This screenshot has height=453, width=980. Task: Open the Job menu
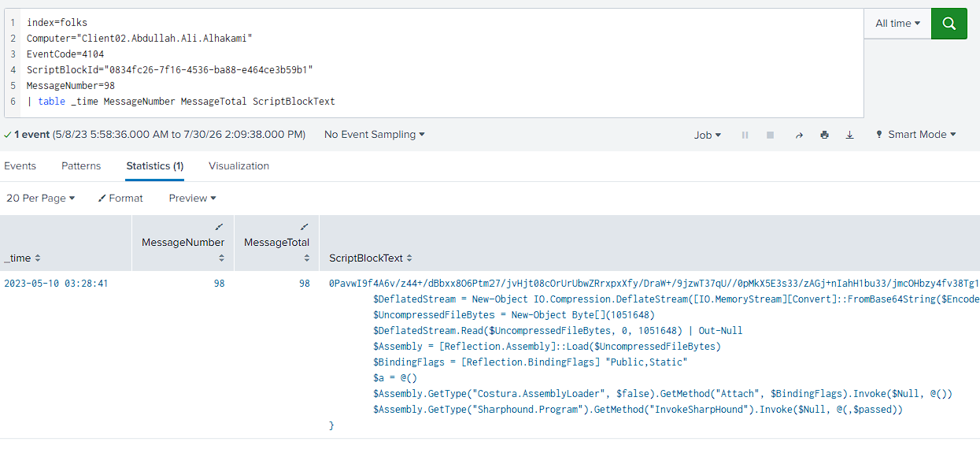(708, 135)
